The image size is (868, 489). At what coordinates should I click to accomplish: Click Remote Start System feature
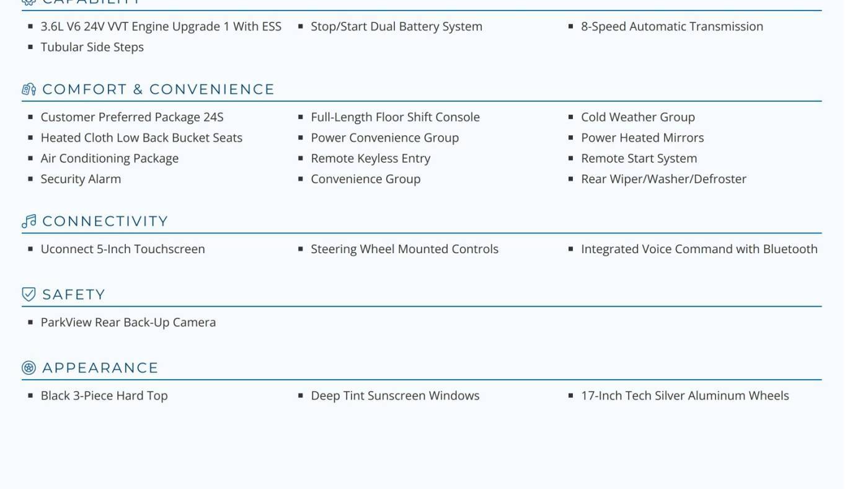point(639,158)
